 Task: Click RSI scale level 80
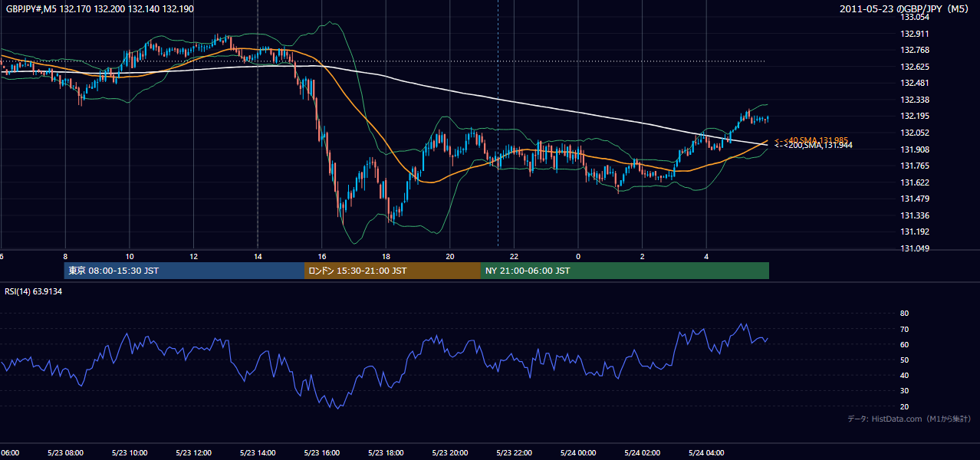coord(904,314)
